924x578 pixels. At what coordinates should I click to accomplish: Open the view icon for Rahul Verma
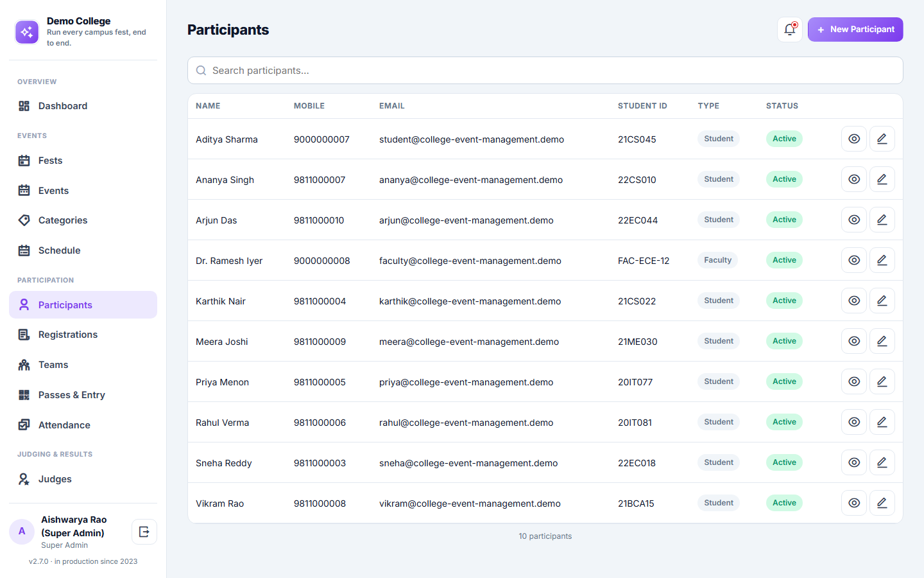tap(854, 422)
